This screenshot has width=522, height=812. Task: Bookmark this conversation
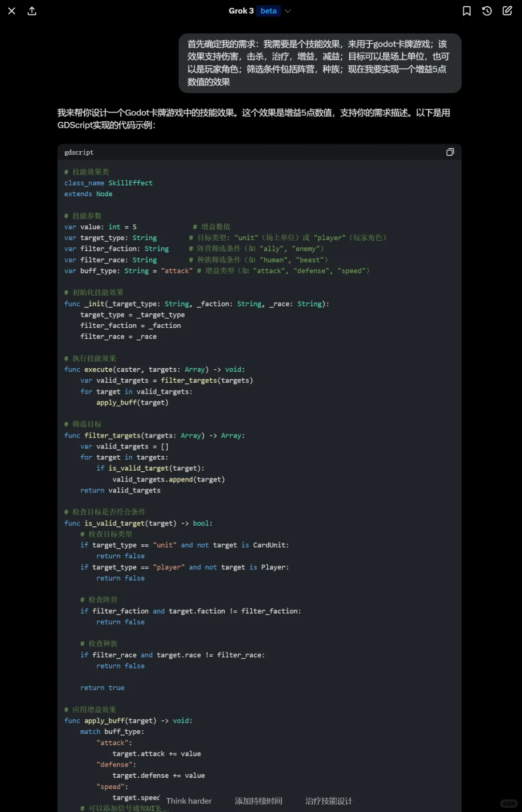point(466,11)
